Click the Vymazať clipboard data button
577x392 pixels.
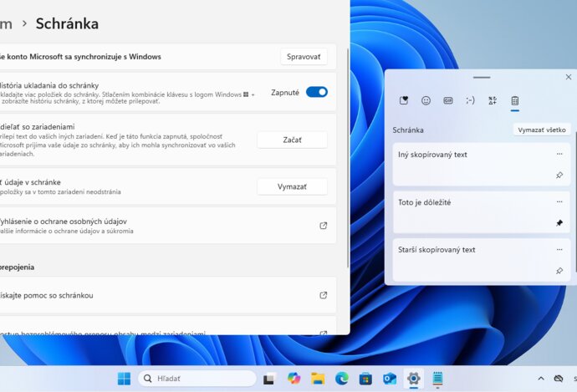point(292,187)
